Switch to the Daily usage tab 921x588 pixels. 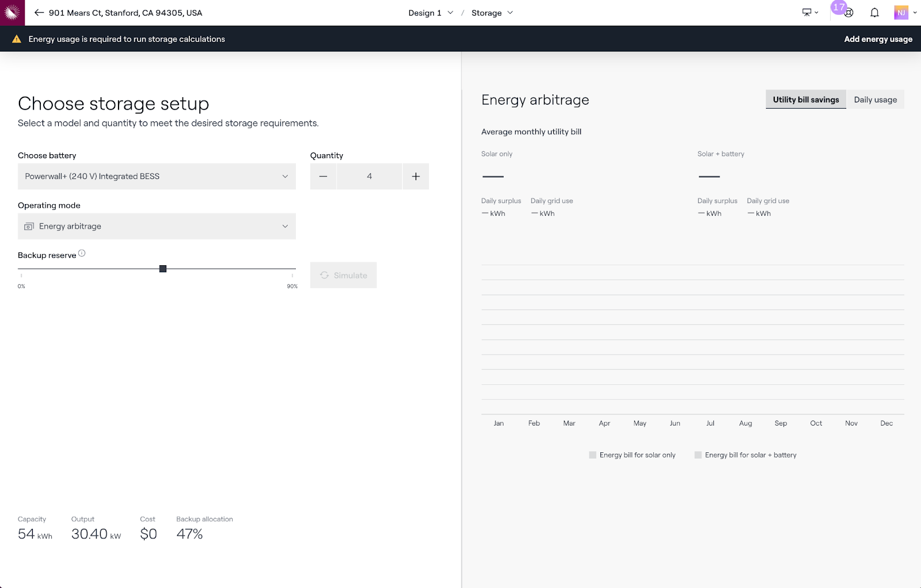pyautogui.click(x=875, y=100)
